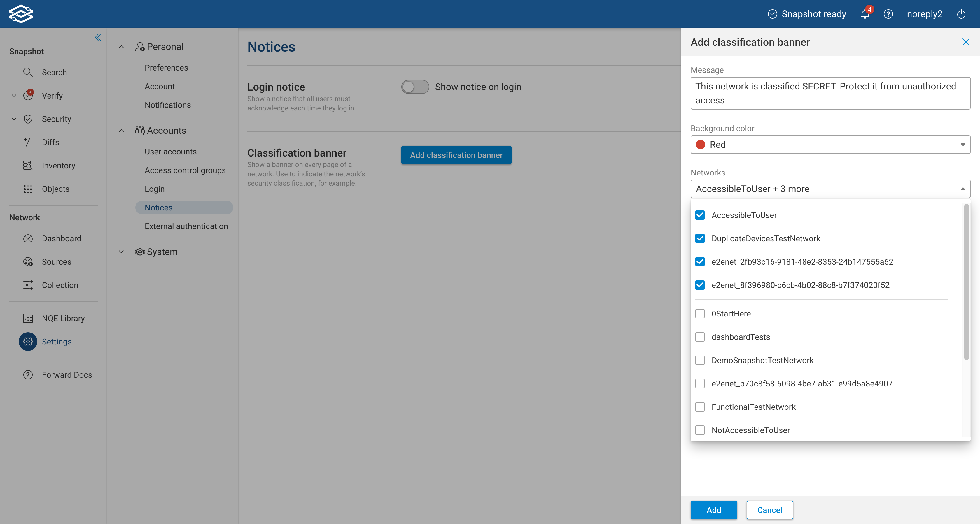The width and height of the screenshot is (980, 524).
Task: Click the notifications bell icon
Action: point(864,15)
